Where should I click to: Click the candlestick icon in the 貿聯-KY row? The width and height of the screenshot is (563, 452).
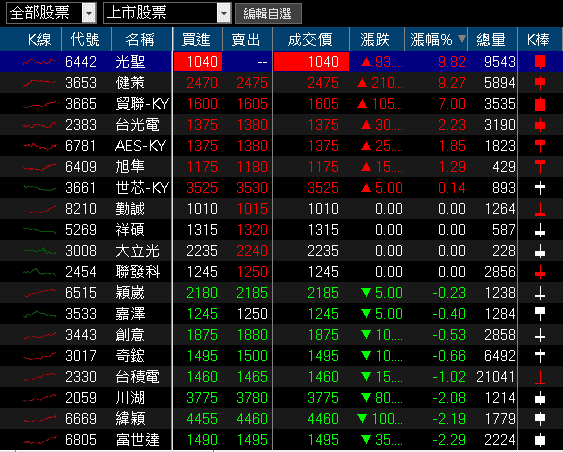point(540,104)
